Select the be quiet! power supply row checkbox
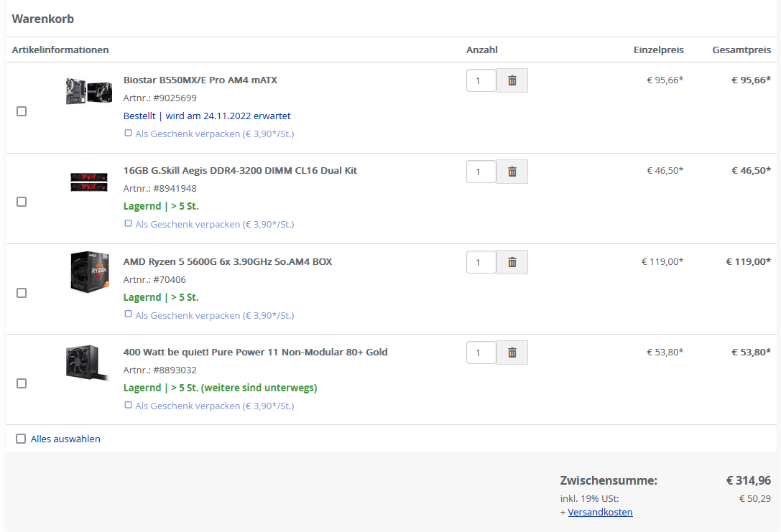Image resolution: width=781 pixels, height=532 pixels. [22, 383]
